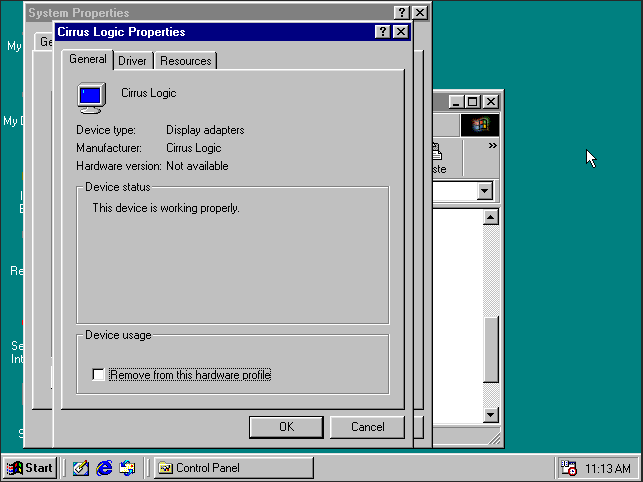Image resolution: width=643 pixels, height=482 pixels.
Task: Open the Control Panel address bar dropdown
Action: pos(485,191)
